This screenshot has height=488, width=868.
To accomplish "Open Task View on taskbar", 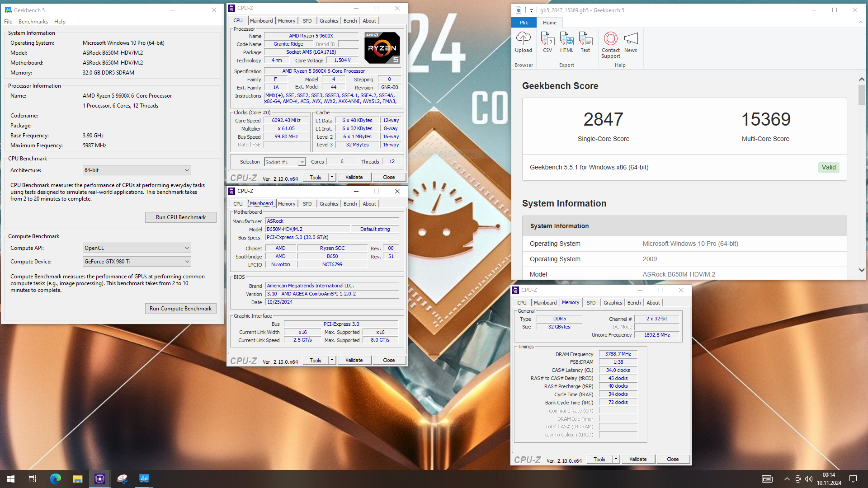I will point(33,479).
